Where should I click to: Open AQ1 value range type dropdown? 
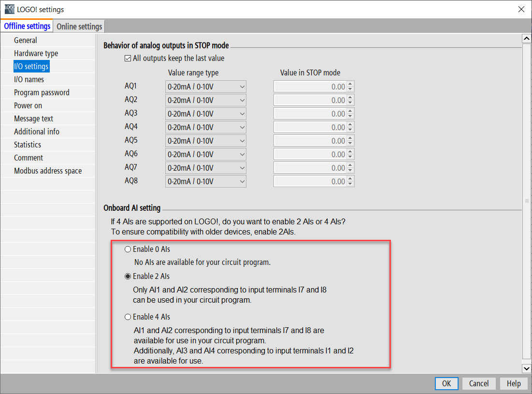206,87
